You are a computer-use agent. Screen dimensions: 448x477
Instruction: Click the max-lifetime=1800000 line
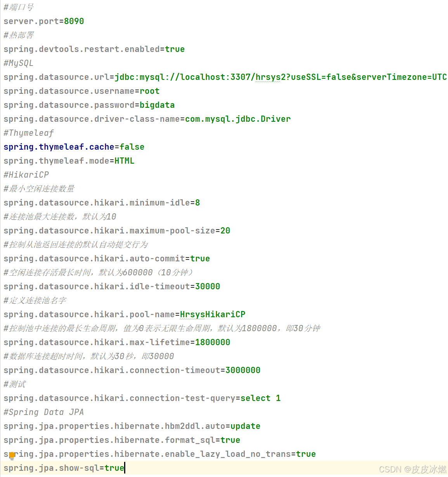[117, 342]
